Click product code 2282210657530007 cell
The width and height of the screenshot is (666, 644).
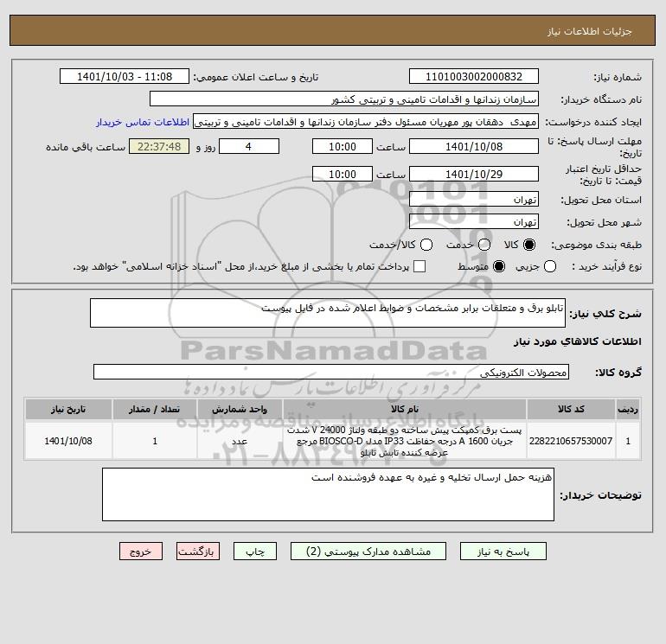point(571,441)
